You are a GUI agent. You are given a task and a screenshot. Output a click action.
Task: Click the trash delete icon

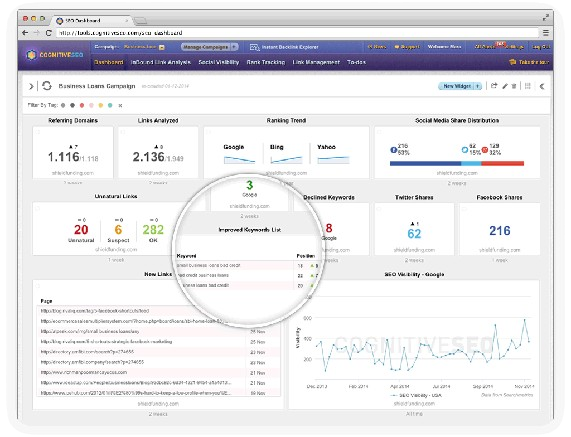(x=514, y=86)
